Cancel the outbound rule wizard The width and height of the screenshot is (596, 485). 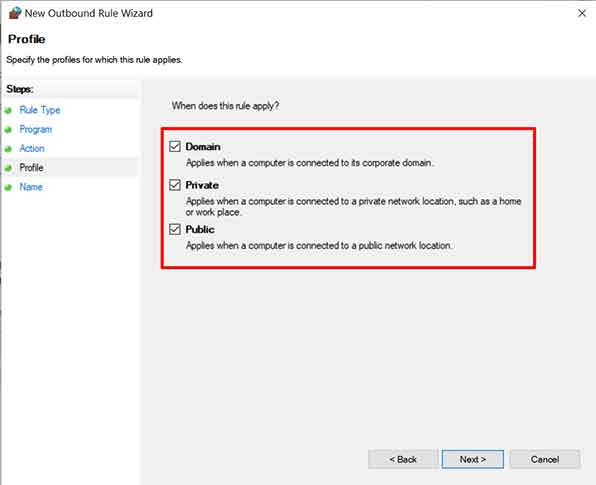point(545,459)
